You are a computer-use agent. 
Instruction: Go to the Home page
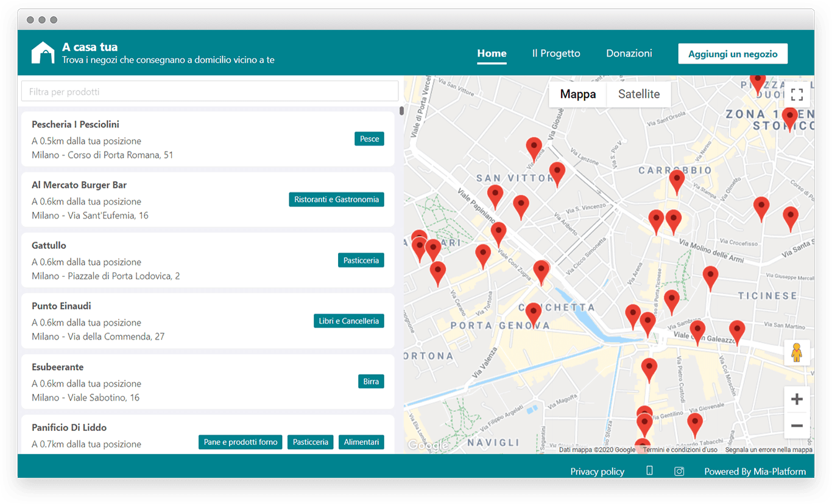pyautogui.click(x=492, y=54)
